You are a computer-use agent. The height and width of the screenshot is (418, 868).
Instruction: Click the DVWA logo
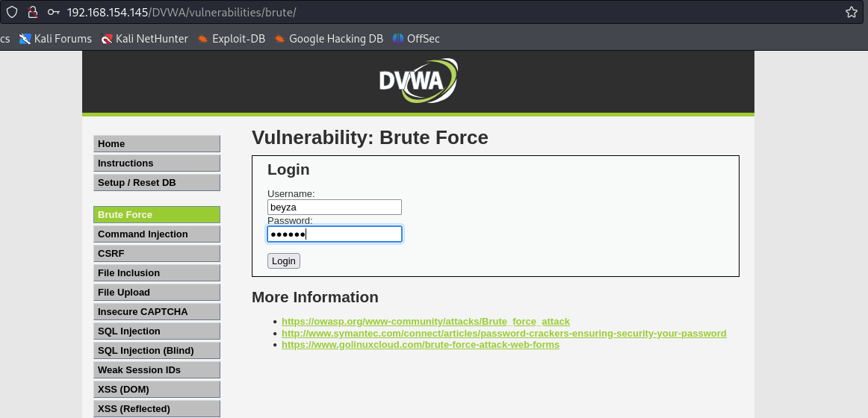point(418,81)
